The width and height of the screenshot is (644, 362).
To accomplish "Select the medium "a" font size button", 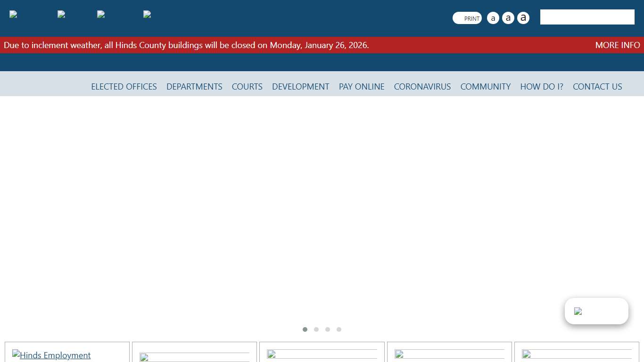I will [x=508, y=18].
